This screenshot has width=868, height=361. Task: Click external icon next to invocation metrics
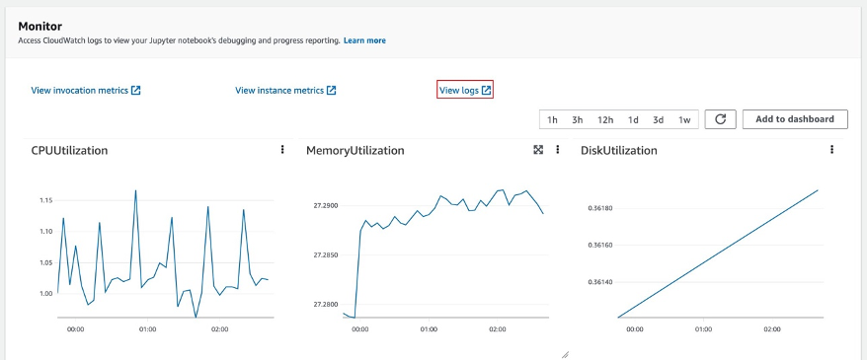pyautogui.click(x=136, y=91)
